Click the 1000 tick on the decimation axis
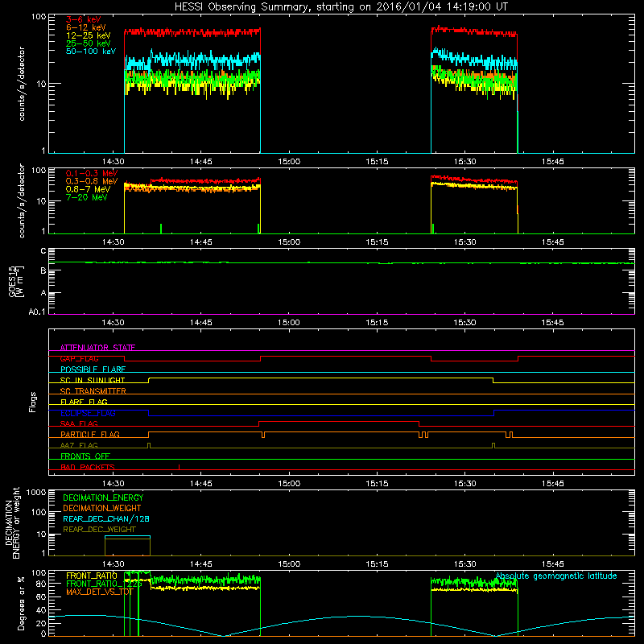Viewport: 644px width, 644px height. (36, 492)
